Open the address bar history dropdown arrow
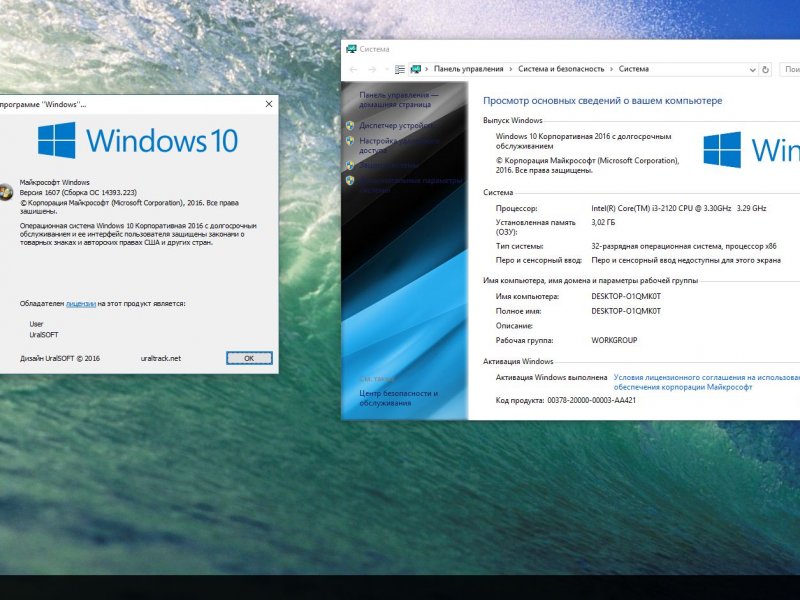Screen dimensions: 800x600 click(752, 70)
